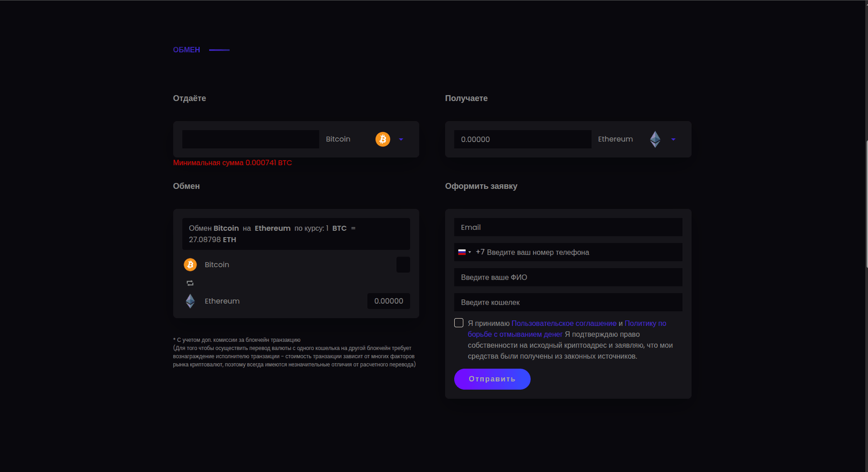Click the page's vertical scrollbar

click(x=867, y=205)
